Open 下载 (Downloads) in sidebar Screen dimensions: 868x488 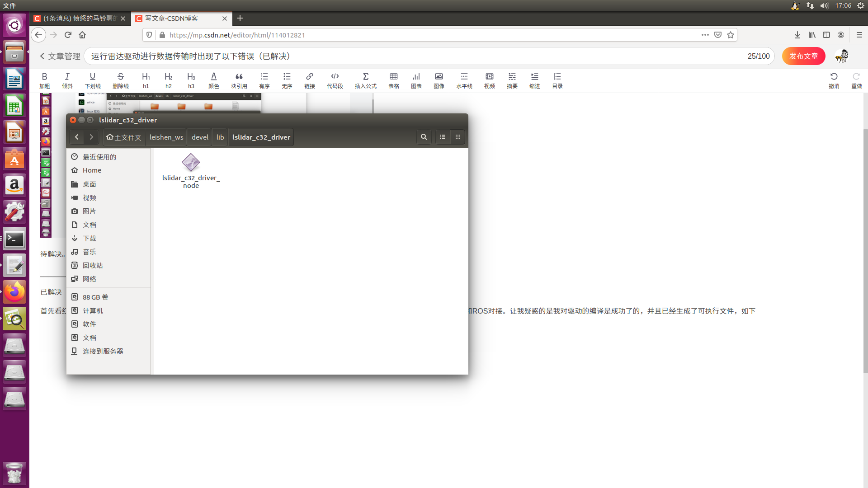108,238
